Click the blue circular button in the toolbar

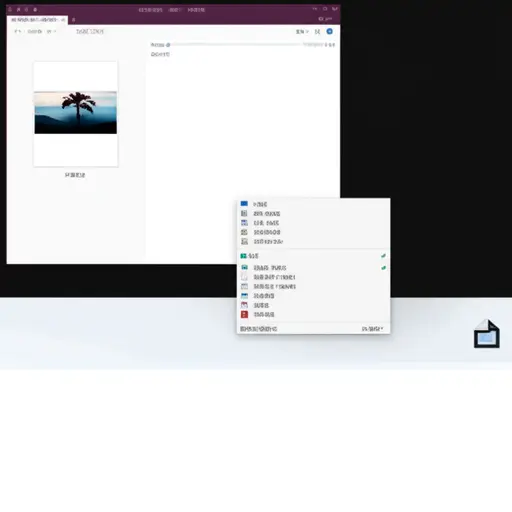tap(329, 31)
